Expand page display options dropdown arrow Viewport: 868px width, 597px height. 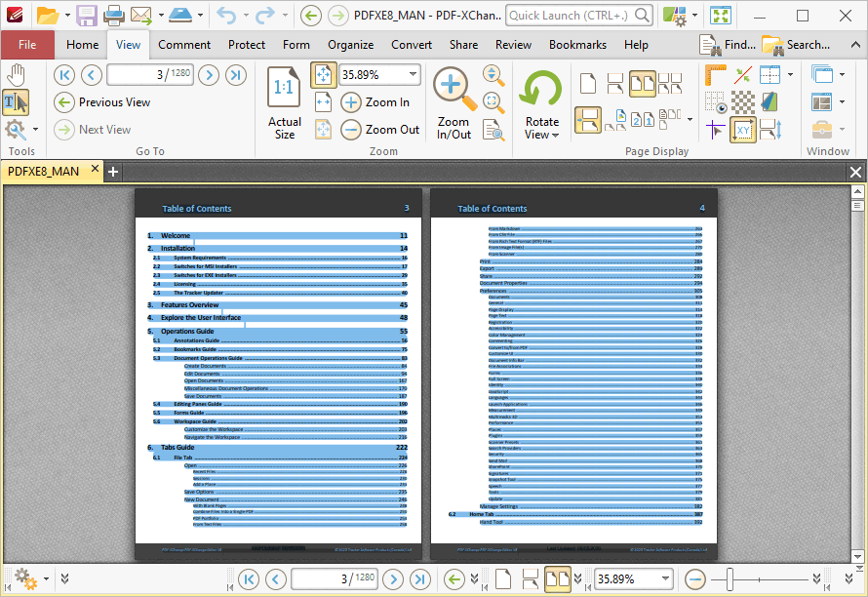[690, 120]
